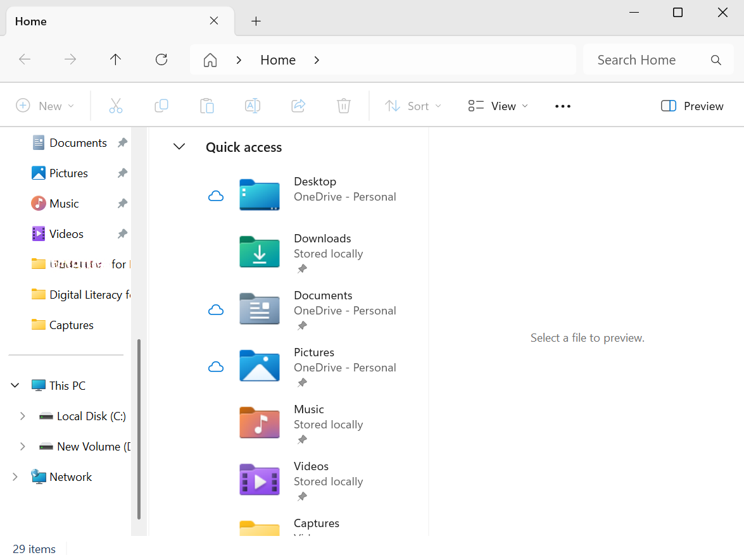Click chevron after Home in address bar
Image resolution: width=744 pixels, height=560 pixels.
click(x=317, y=60)
